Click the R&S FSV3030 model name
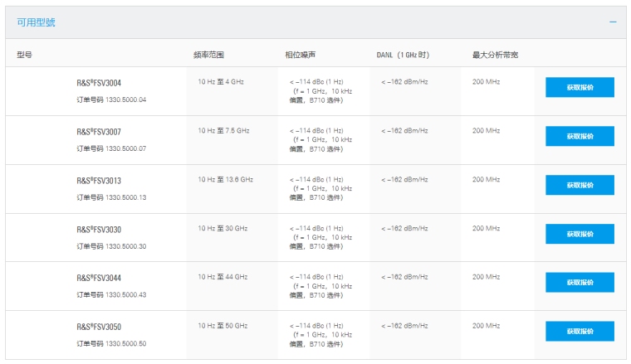The image size is (631, 364). point(99,230)
